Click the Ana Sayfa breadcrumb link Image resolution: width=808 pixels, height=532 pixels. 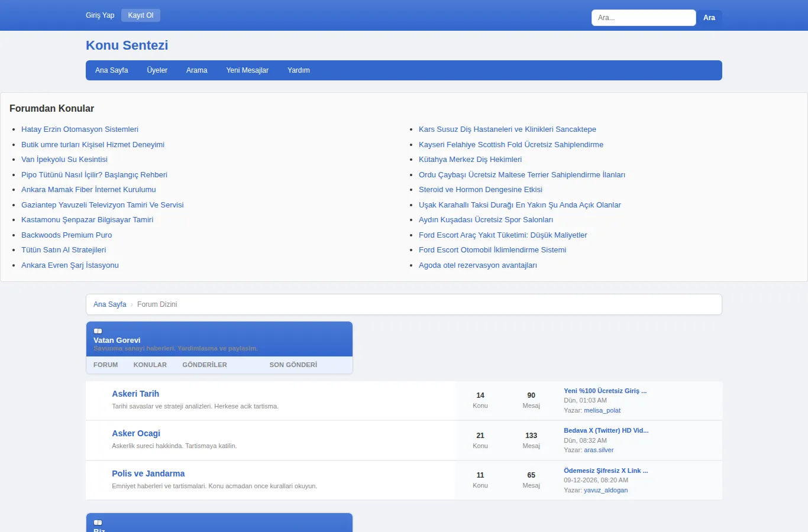[110, 304]
